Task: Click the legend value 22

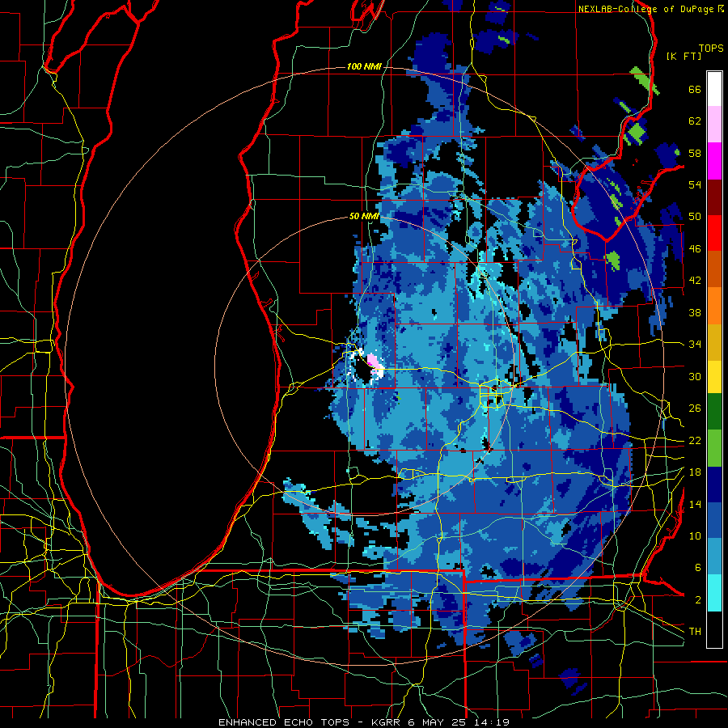Action: pos(695,441)
